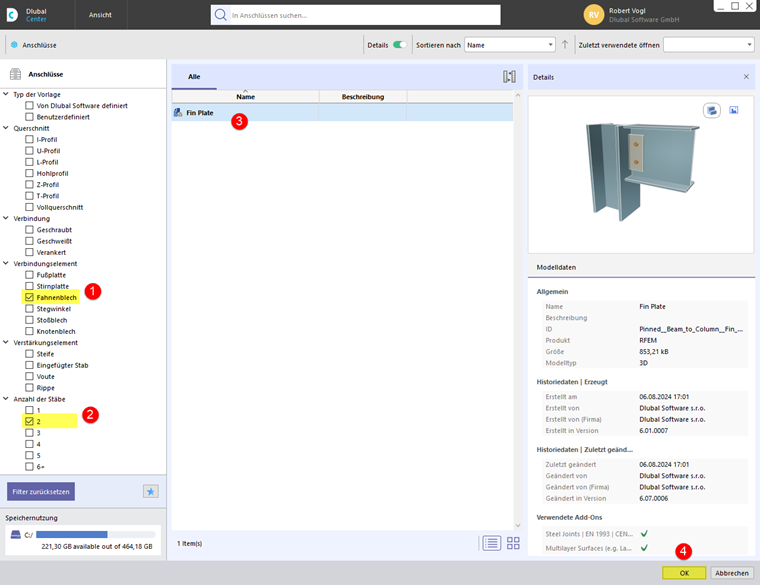Check the Stegwinkel checkbox
This screenshot has height=585, width=760.
coord(29,309)
